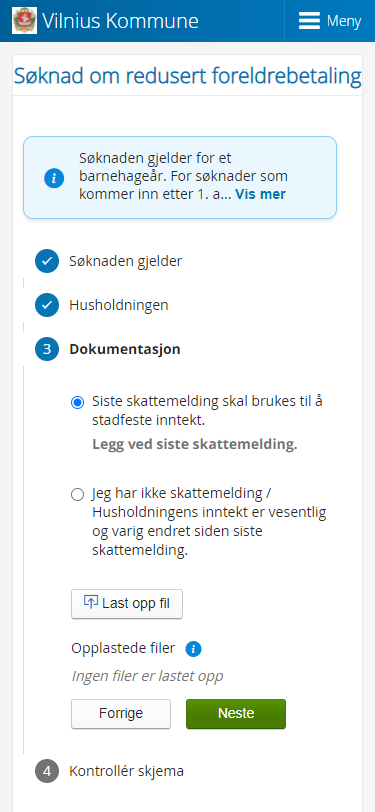This screenshot has width=375, height=812.
Task: Click the checkmark icon for Husholdningen step
Action: click(47, 305)
